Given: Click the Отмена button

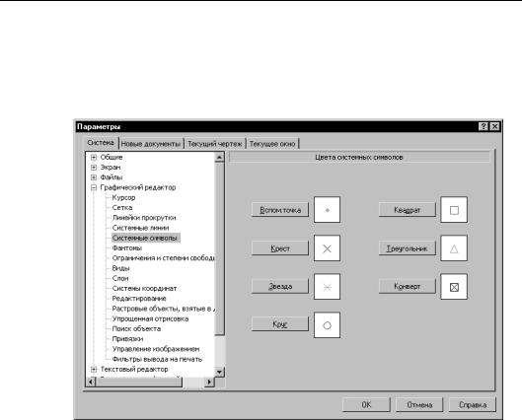Looking at the screenshot, I should pyautogui.click(x=419, y=404).
